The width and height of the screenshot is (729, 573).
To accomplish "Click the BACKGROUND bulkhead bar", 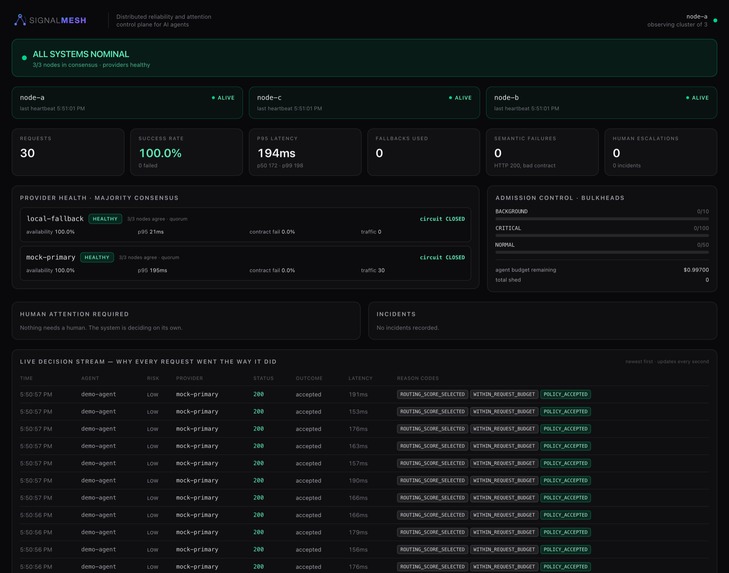I will [x=602, y=218].
